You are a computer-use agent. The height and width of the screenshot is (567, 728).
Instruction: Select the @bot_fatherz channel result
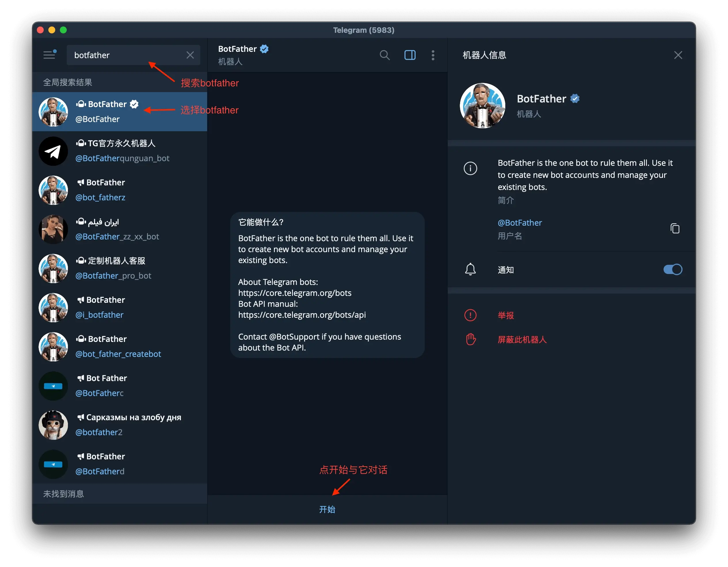[120, 190]
